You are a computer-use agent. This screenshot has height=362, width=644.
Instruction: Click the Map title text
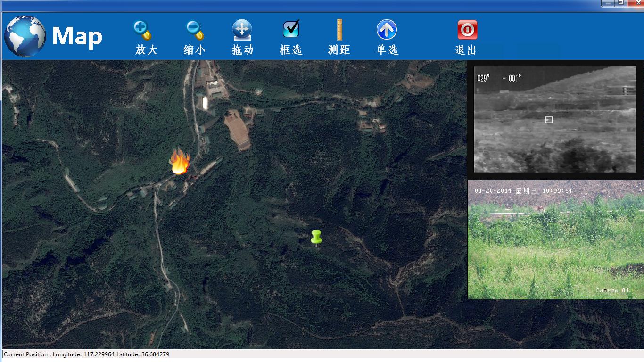[77, 37]
